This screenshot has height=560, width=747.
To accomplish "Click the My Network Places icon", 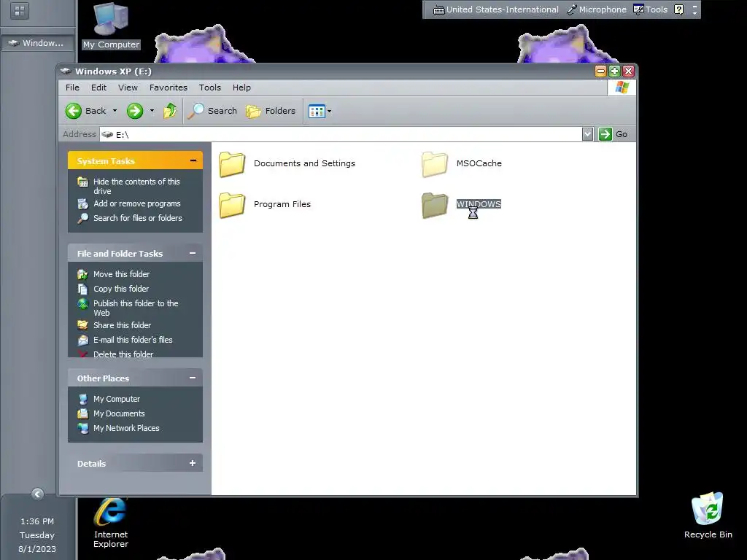I will 83,428.
